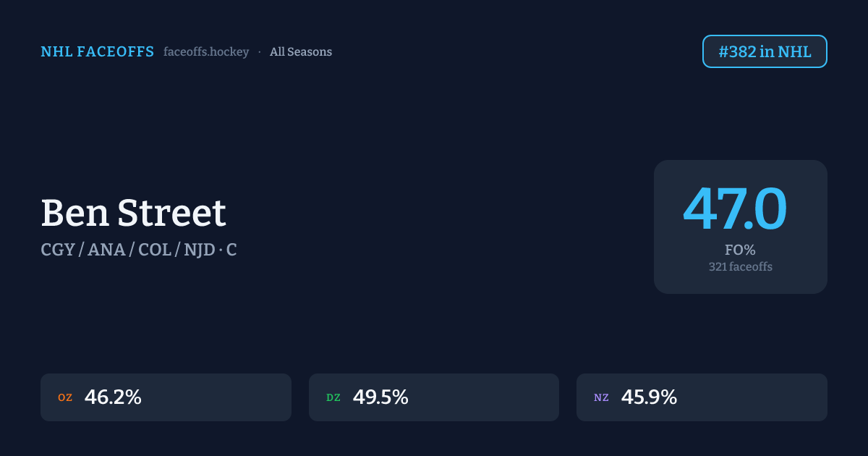Select the COL team abbreviation

(x=154, y=250)
